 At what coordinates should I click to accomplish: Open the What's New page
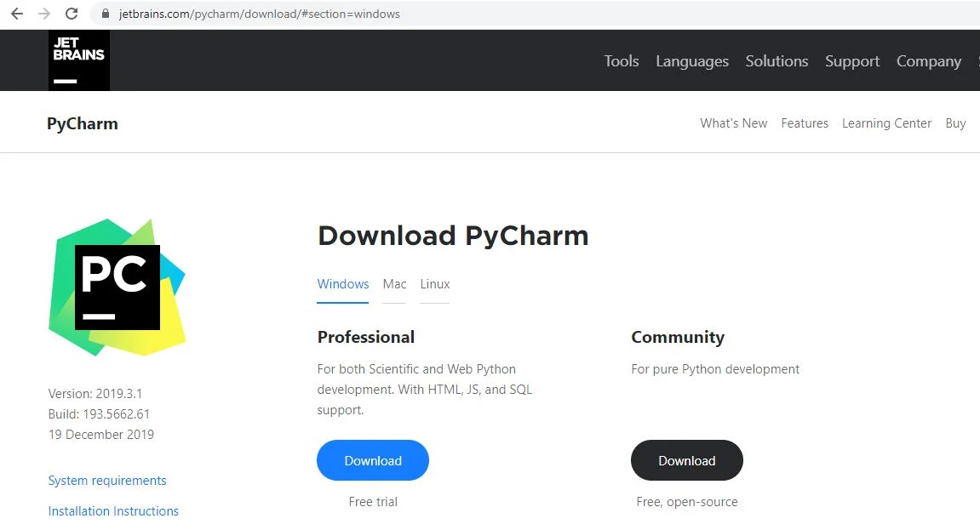point(734,123)
